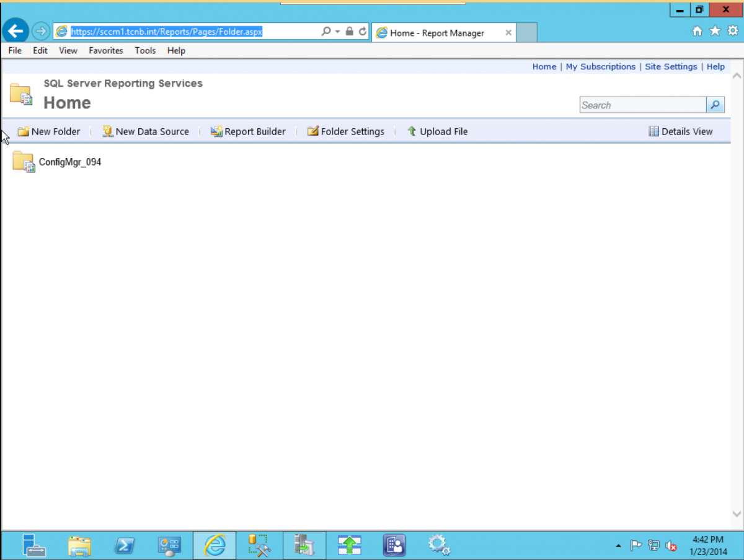Open a new blank browser tab
Viewport: 744px width, 560px height.
pyautogui.click(x=526, y=33)
